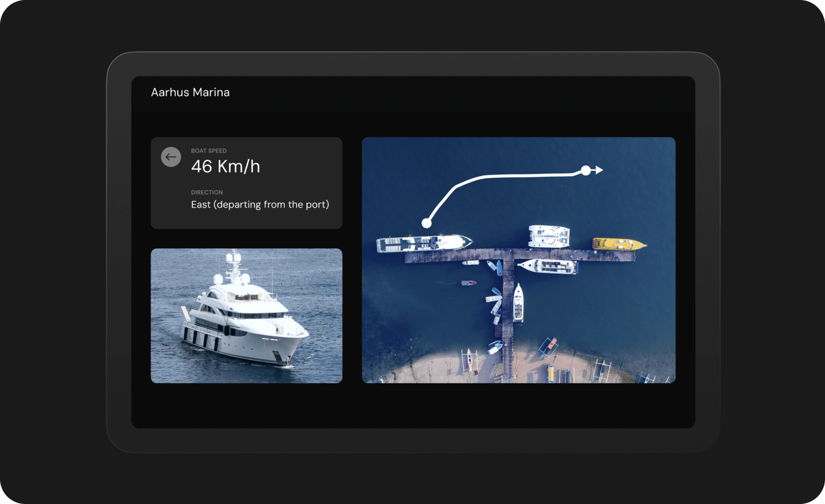
Task: Click the white catamaran at the dock
Action: pos(549,236)
